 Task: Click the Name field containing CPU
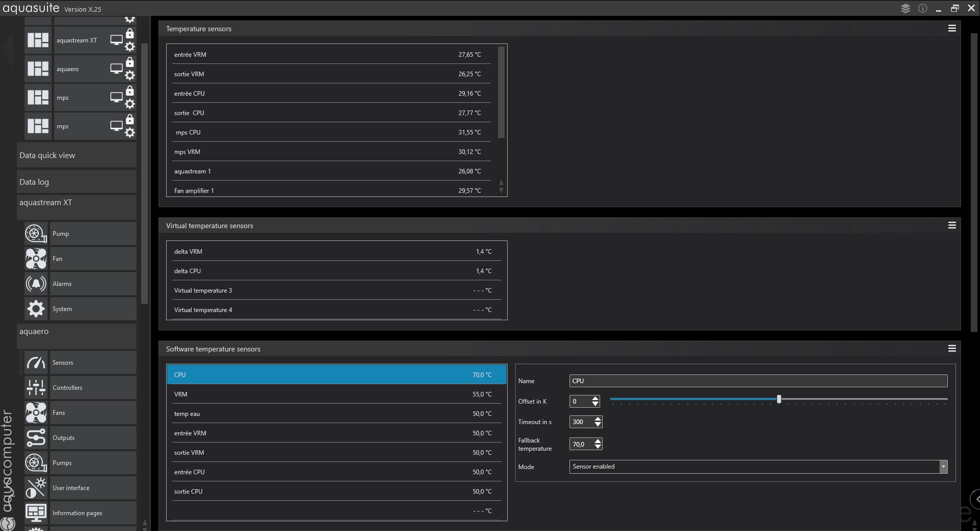(759, 381)
